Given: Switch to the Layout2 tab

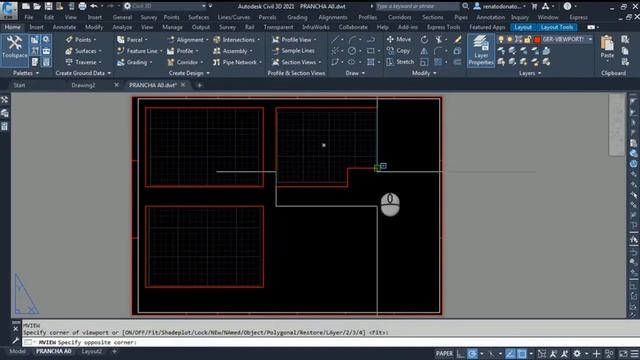Looking at the screenshot, I should [91, 351].
